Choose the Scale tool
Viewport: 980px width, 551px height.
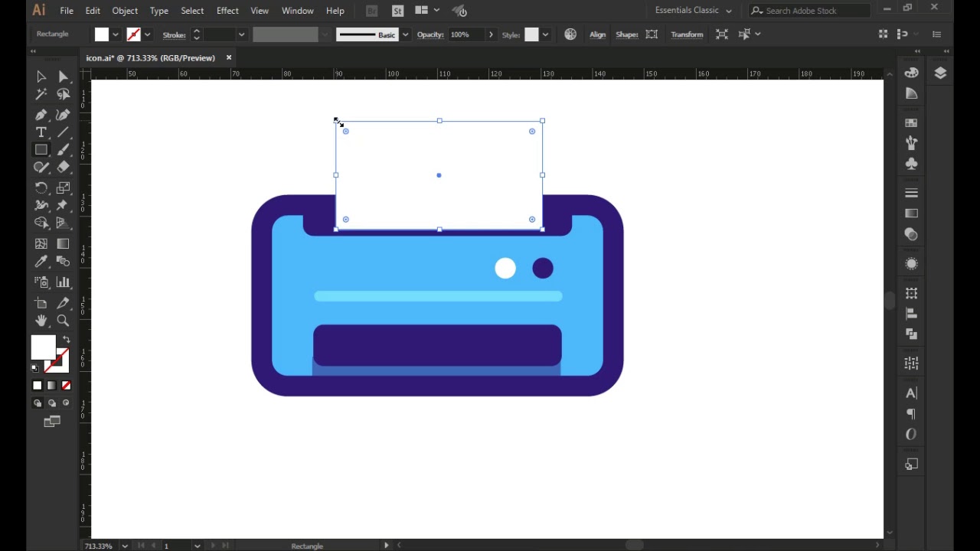pos(64,187)
